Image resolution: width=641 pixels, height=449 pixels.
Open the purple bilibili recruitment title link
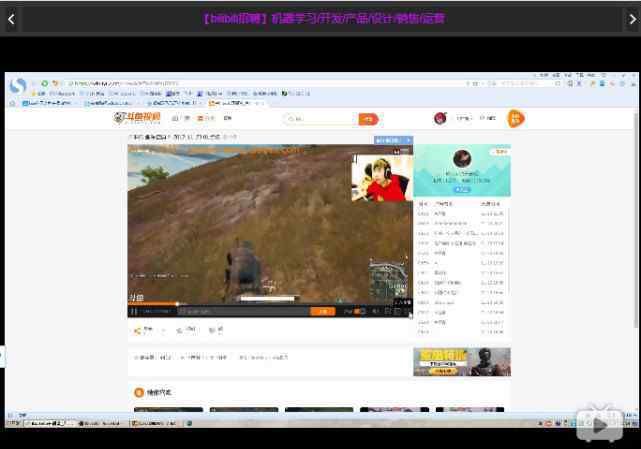tap(324, 18)
